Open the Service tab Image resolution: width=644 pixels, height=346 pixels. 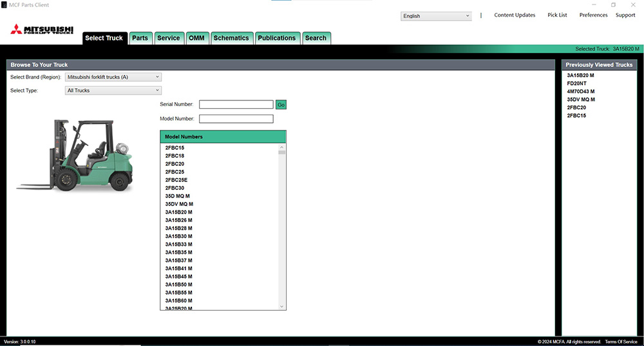pos(169,38)
